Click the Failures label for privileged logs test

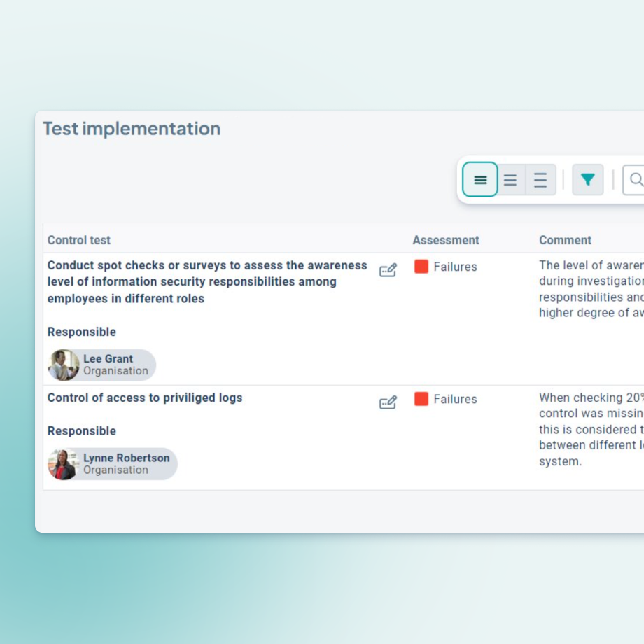455,399
